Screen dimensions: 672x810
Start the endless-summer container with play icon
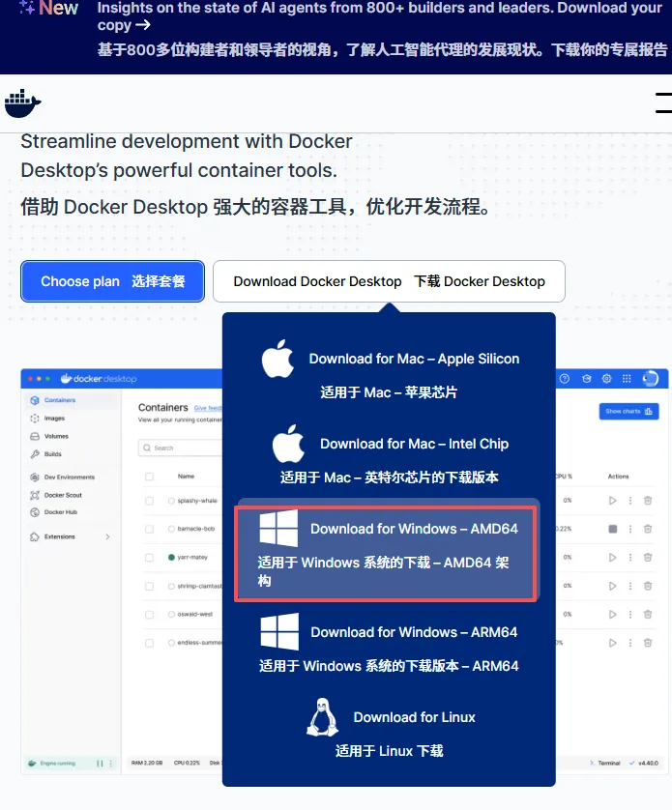613,643
